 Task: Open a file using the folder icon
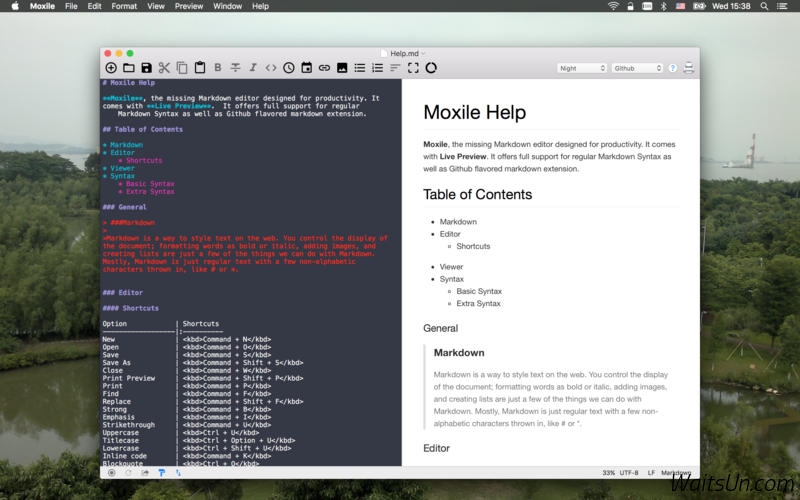pos(129,68)
